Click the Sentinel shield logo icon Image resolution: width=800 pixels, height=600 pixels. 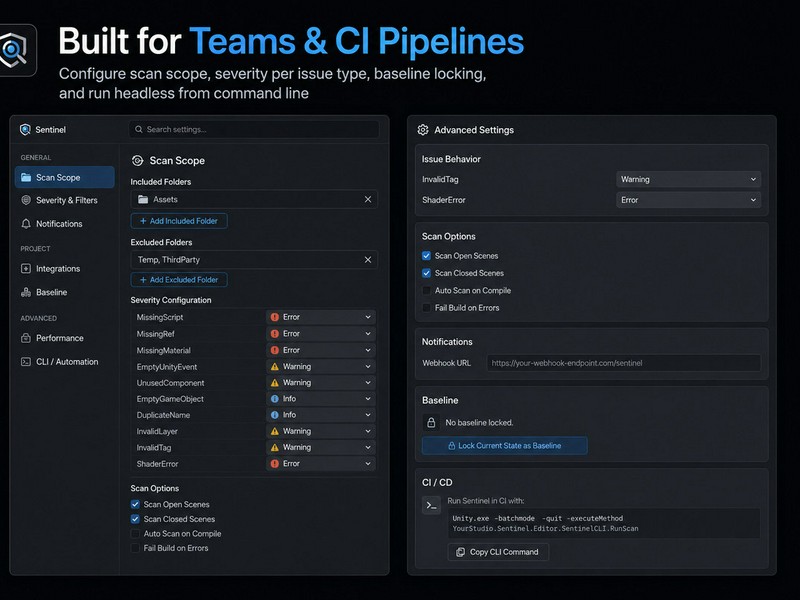tap(25, 130)
